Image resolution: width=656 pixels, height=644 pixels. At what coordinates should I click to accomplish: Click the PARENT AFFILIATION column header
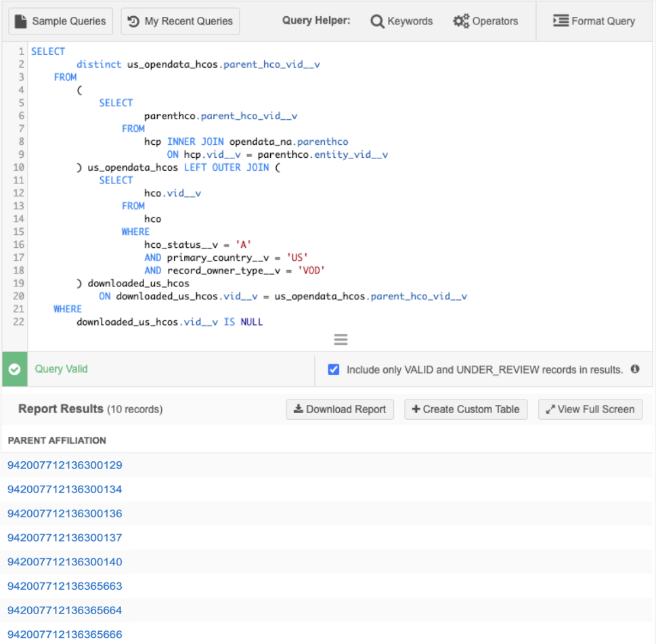tap(57, 440)
